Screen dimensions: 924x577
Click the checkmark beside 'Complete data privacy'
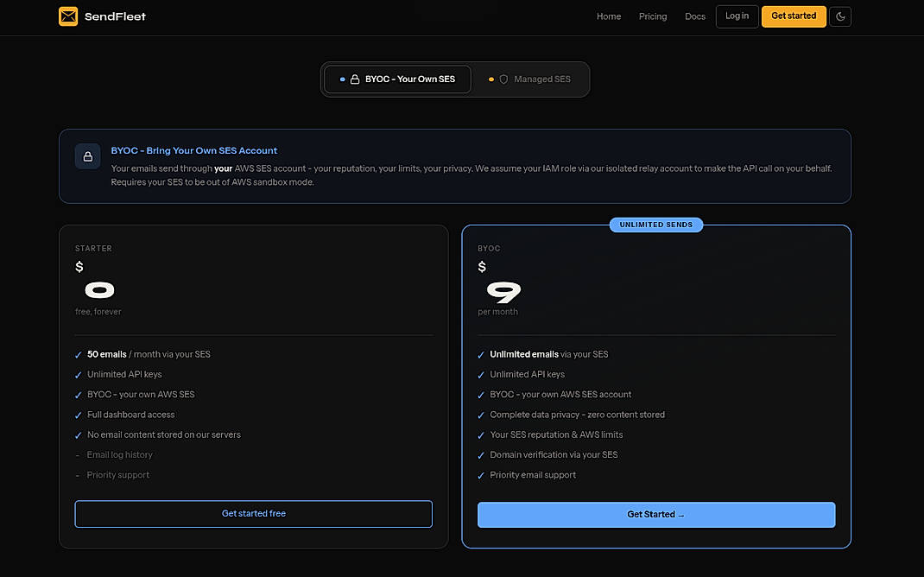[x=481, y=415]
